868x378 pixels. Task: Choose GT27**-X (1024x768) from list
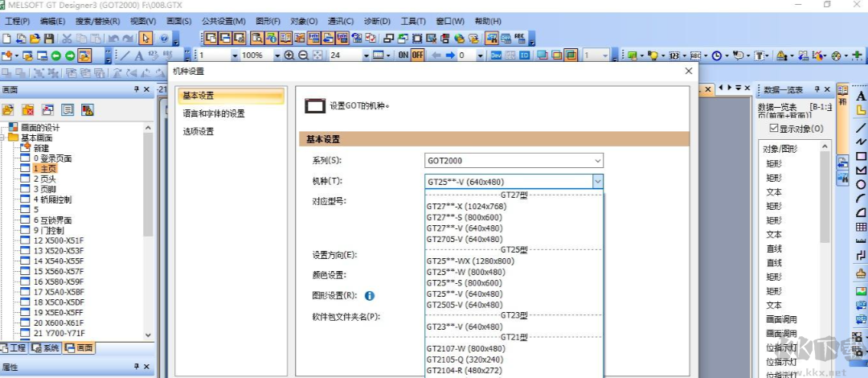pos(466,206)
